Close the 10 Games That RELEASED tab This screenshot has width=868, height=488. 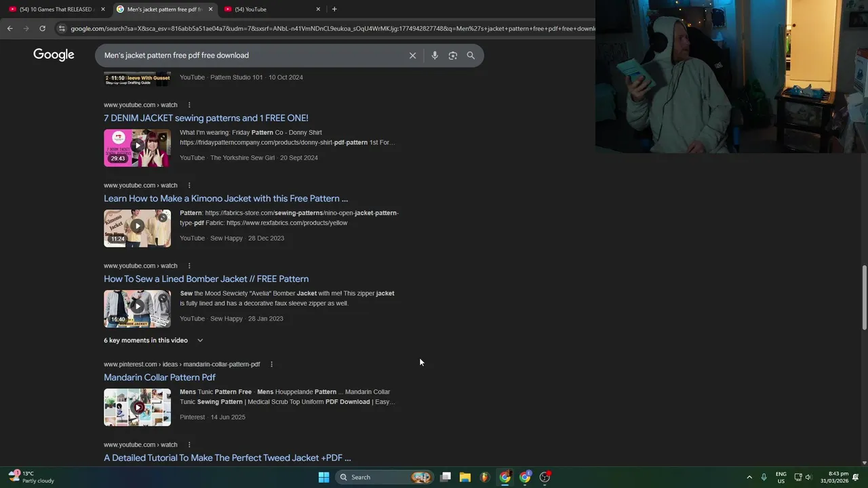click(103, 9)
